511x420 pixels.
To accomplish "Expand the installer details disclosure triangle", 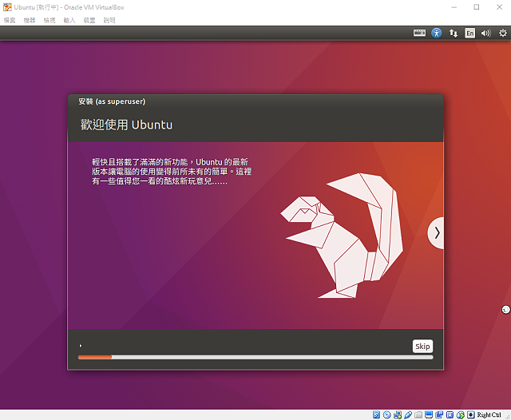I will pyautogui.click(x=81, y=346).
